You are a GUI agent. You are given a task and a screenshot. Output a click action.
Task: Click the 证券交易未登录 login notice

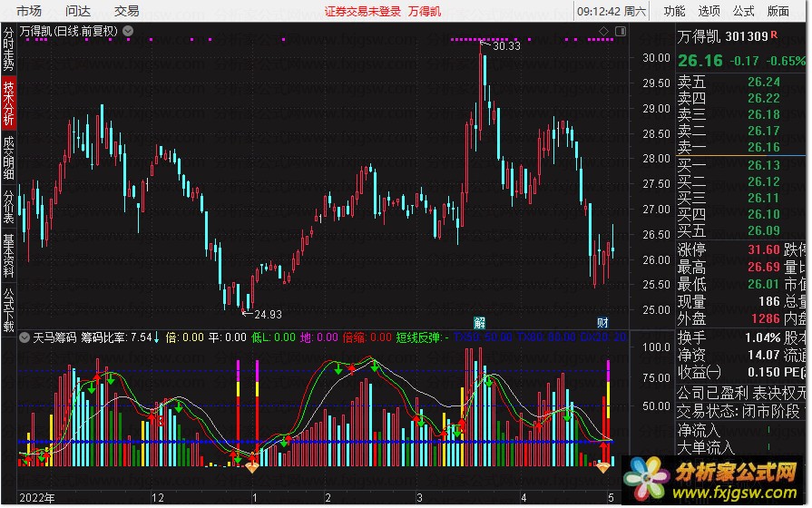(x=363, y=12)
